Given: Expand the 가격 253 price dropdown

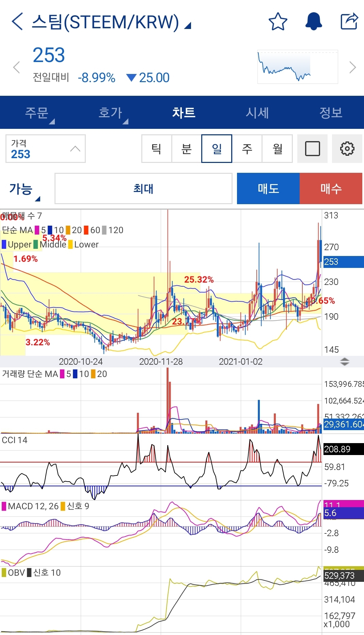Looking at the screenshot, I should click(46, 149).
